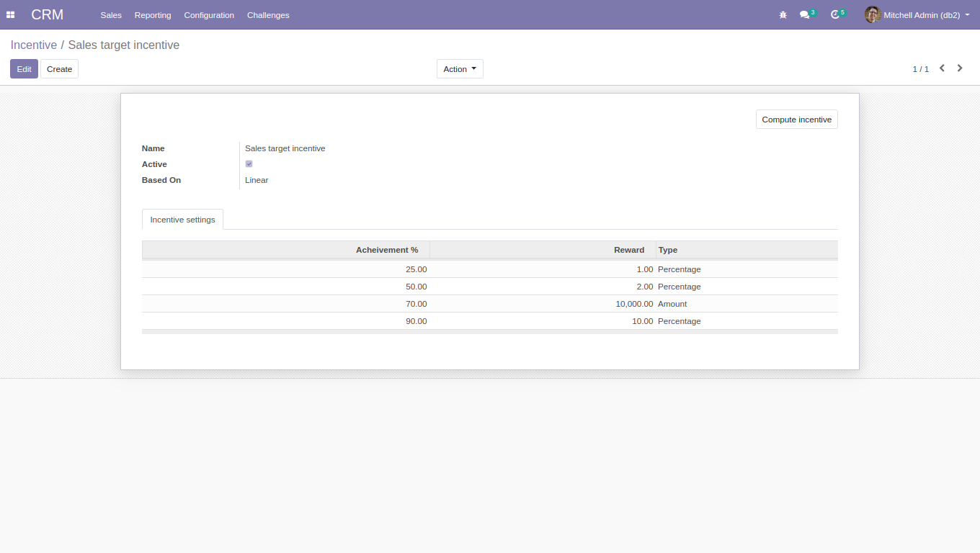Click the 1.00 reward cell
This screenshot has height=553, width=980.
pyautogui.click(x=543, y=269)
